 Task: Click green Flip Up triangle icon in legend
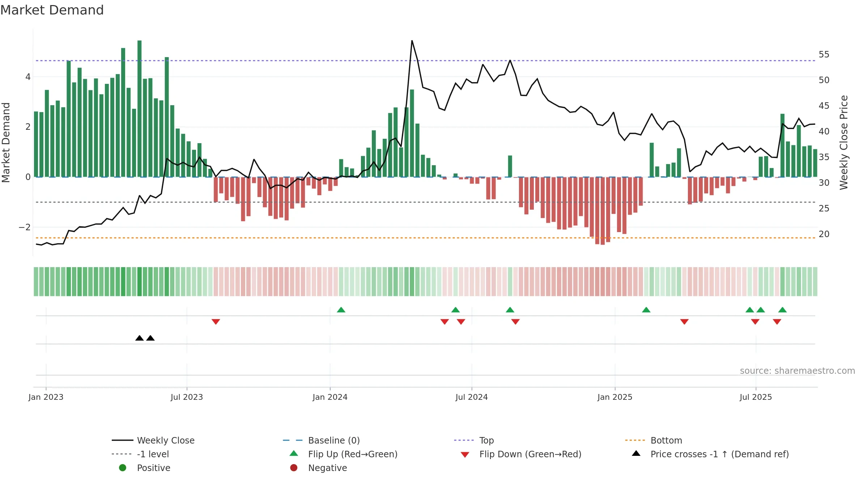coord(294,453)
